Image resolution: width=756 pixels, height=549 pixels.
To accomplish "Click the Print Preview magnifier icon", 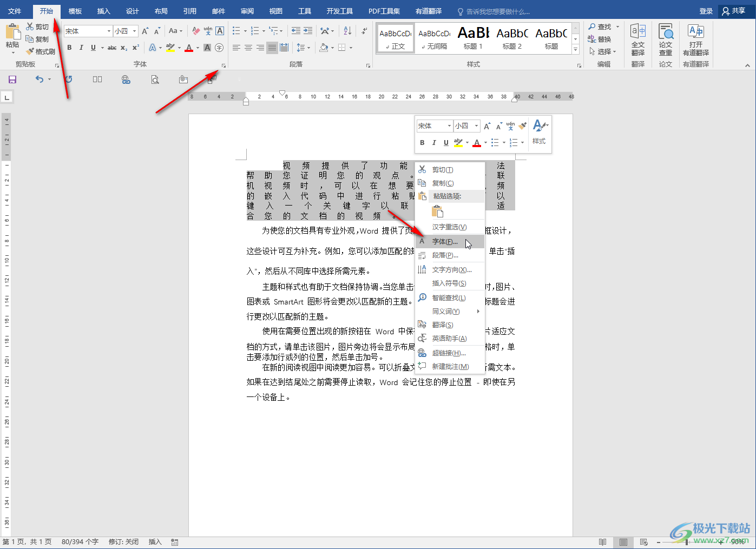I will click(x=155, y=80).
